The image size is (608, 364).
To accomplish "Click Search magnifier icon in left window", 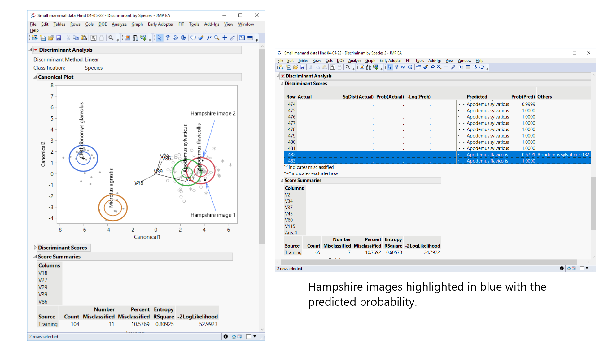I will tap(111, 38).
